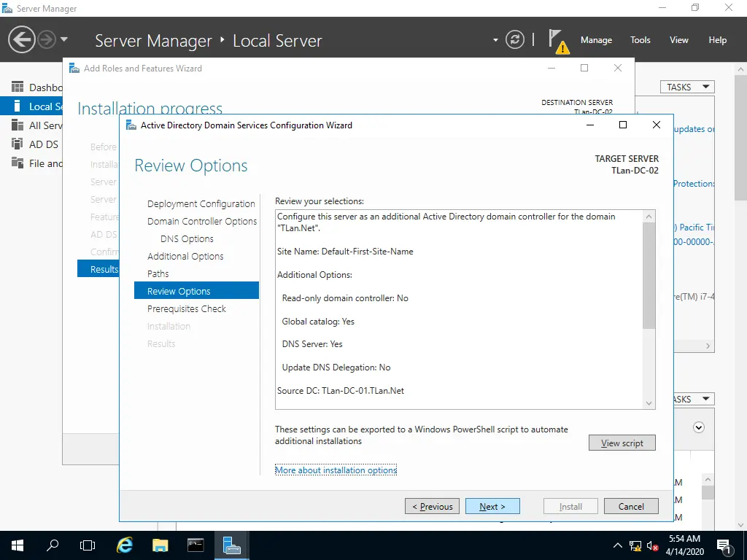This screenshot has height=560, width=747.
Task: Click "Update DNS Delegation: No" line
Action: (x=336, y=367)
